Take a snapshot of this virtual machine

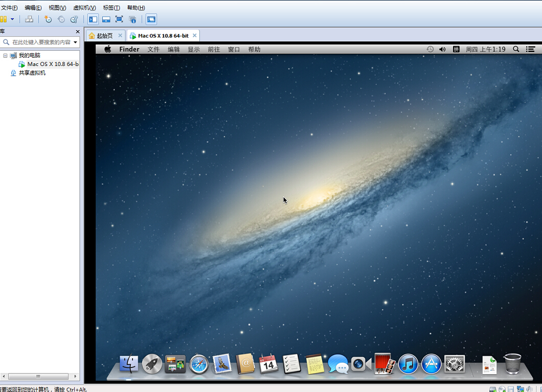[x=48, y=19]
